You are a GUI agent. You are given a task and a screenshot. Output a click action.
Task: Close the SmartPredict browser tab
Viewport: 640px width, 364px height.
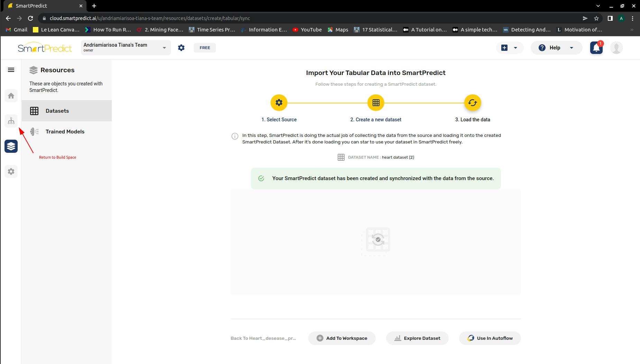click(81, 6)
